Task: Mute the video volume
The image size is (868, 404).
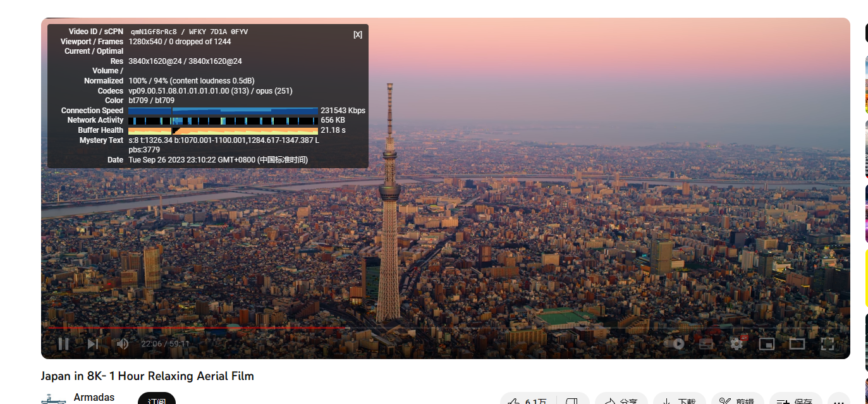Action: tap(123, 344)
